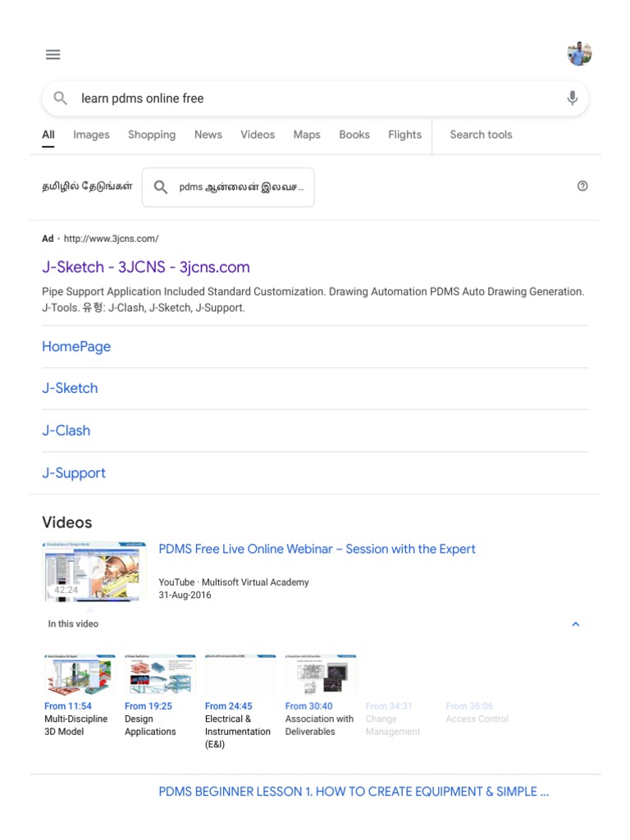Image resolution: width=630 pixels, height=840 pixels.
Task: Open Search tools options
Action: click(x=481, y=135)
